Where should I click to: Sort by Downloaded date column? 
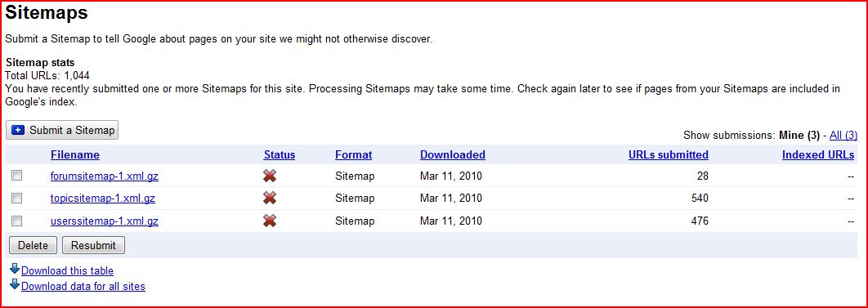[452, 155]
